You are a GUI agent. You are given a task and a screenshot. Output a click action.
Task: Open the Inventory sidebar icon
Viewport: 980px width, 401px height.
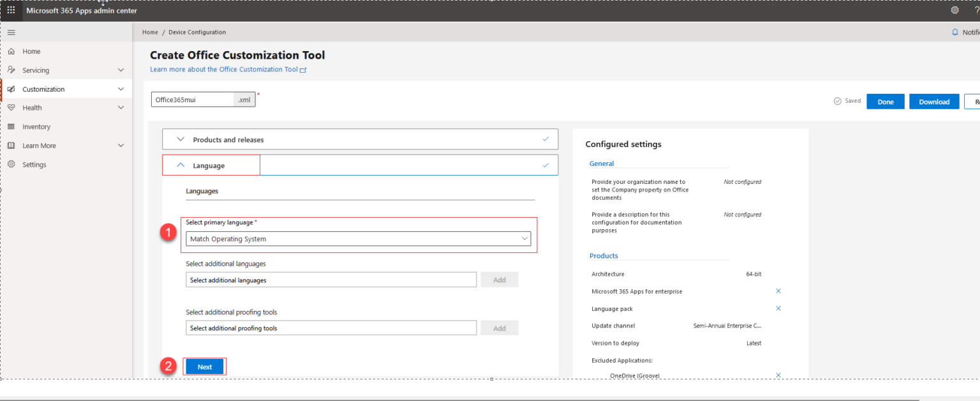[12, 126]
